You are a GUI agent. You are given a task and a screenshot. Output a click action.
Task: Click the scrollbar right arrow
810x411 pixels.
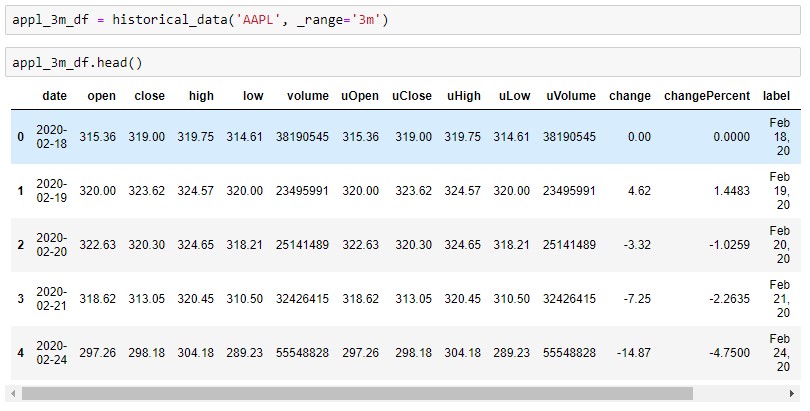point(791,393)
